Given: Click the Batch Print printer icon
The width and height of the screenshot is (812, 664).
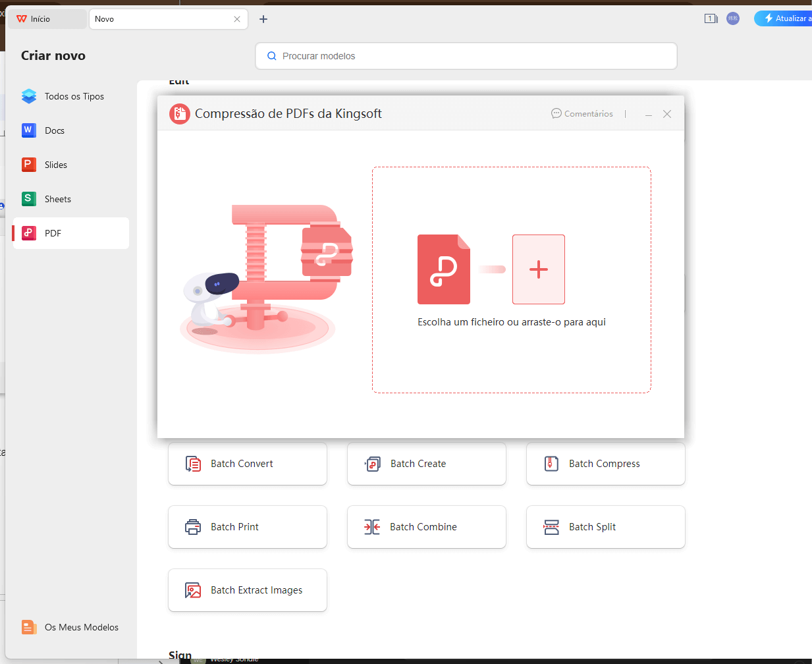Looking at the screenshot, I should pos(193,527).
